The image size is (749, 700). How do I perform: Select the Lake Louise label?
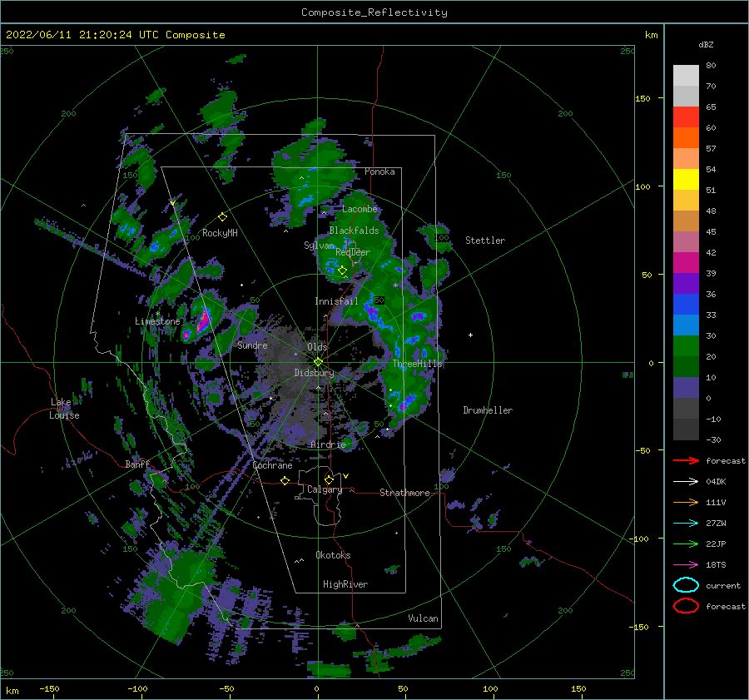(x=64, y=409)
